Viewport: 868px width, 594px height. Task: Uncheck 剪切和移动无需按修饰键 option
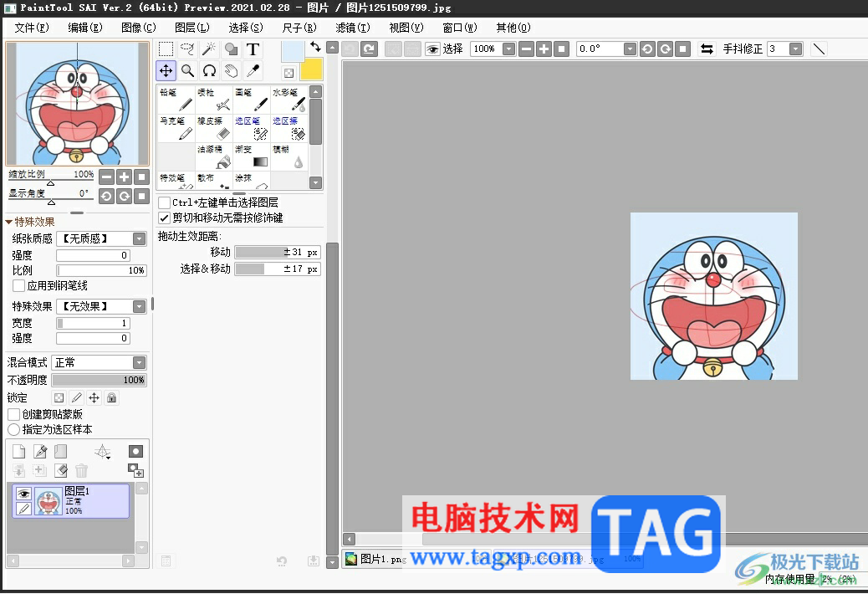165,218
